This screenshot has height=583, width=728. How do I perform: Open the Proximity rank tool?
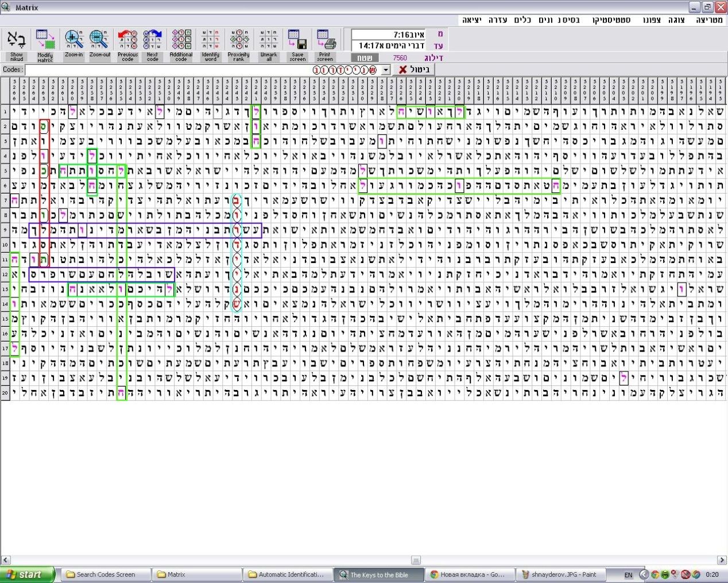[x=239, y=40]
